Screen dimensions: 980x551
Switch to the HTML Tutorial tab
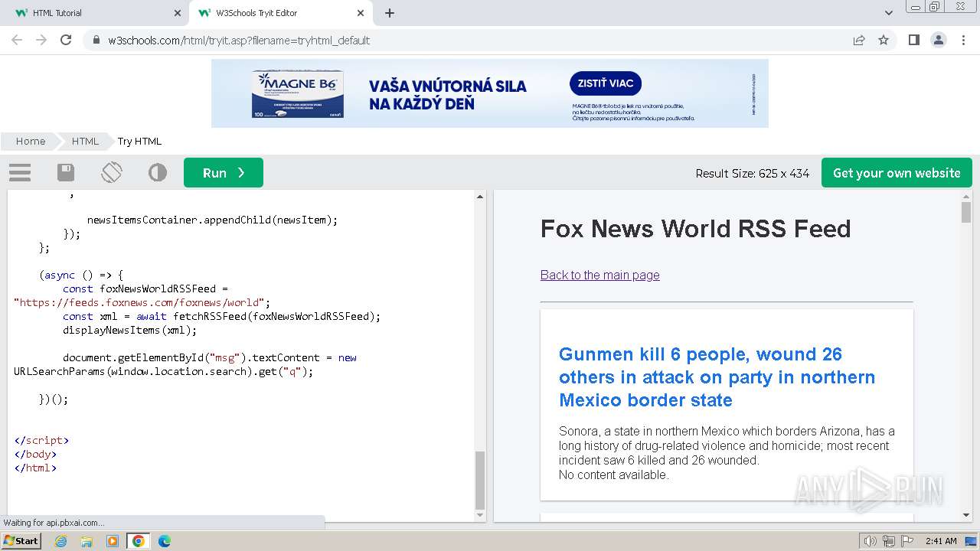[x=93, y=13]
